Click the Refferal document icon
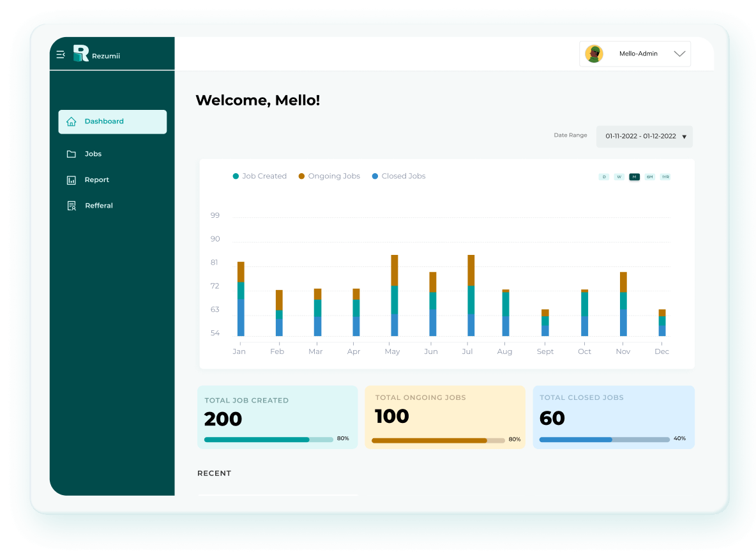 [x=72, y=206]
